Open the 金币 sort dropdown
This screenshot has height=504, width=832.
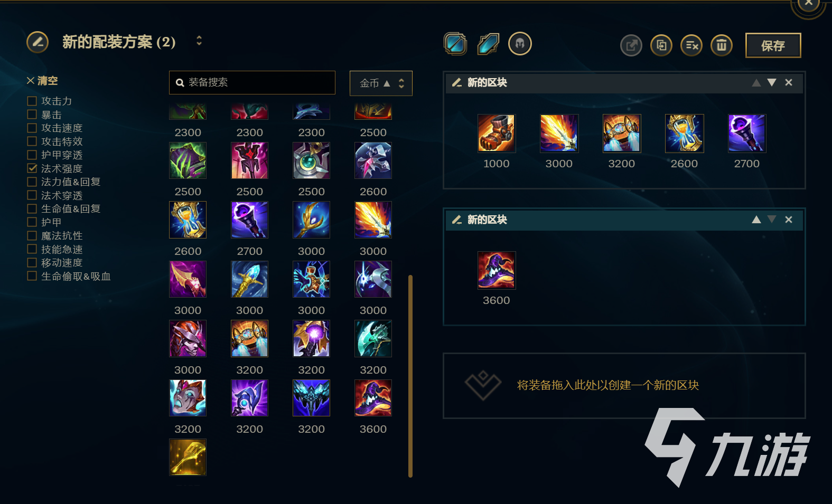coord(381,83)
